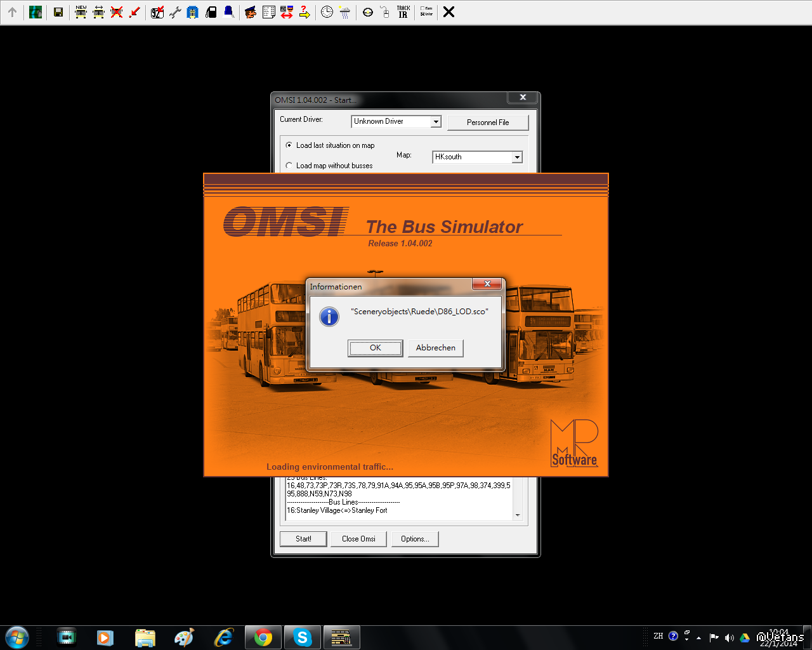Expand the Current Driver dropdown
Image resolution: width=812 pixels, height=650 pixels.
[x=436, y=122]
